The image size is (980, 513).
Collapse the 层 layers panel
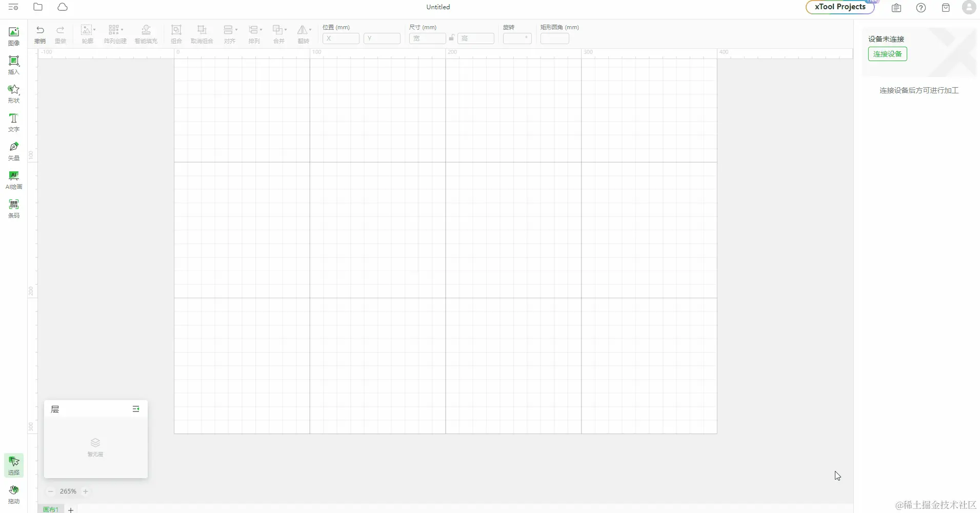point(136,409)
